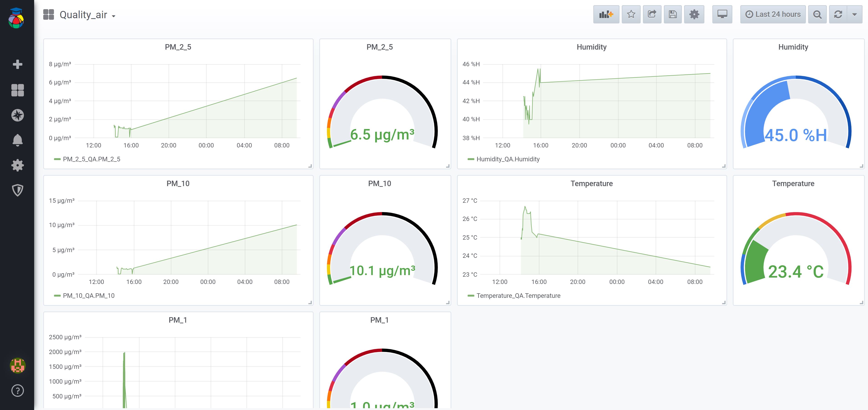Toggle PM_10_QA.PM_10 legend series
The height and width of the screenshot is (410, 868).
pos(89,296)
